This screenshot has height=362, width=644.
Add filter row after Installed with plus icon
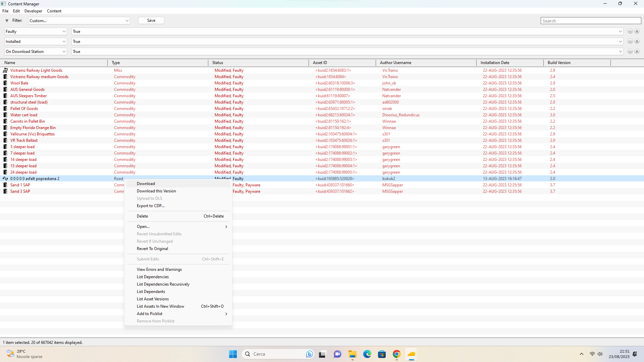pyautogui.click(x=637, y=42)
